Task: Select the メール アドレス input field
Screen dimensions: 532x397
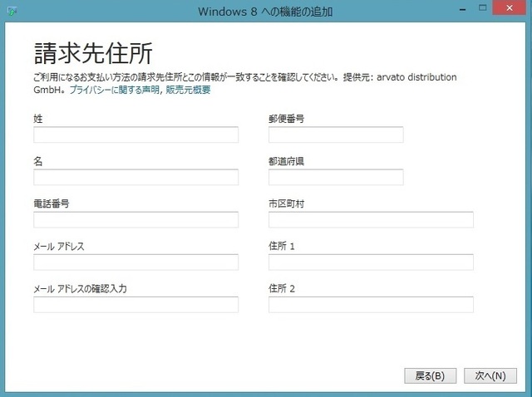Action: pyautogui.click(x=135, y=262)
